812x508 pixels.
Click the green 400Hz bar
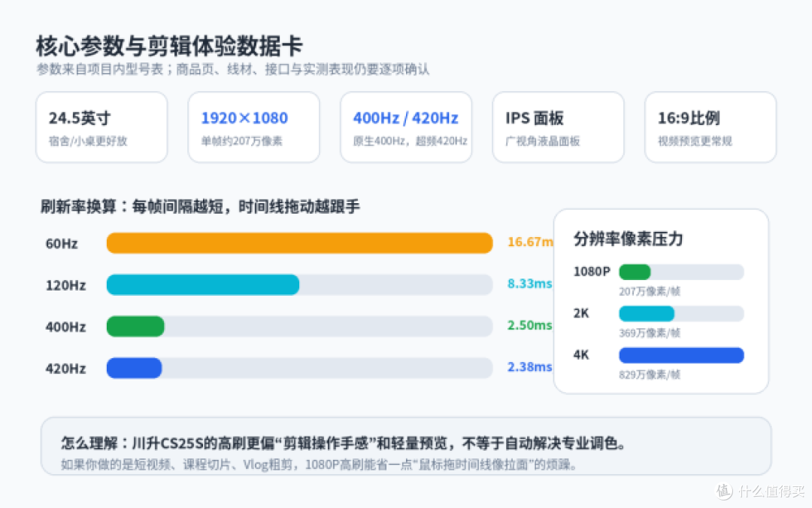tap(135, 327)
